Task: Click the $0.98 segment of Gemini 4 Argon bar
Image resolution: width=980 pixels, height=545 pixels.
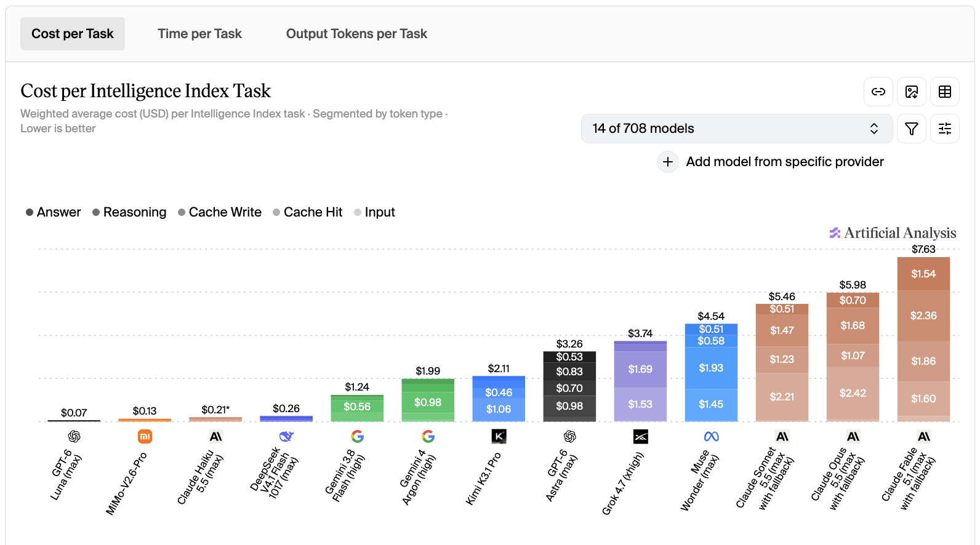Action: pyautogui.click(x=428, y=402)
